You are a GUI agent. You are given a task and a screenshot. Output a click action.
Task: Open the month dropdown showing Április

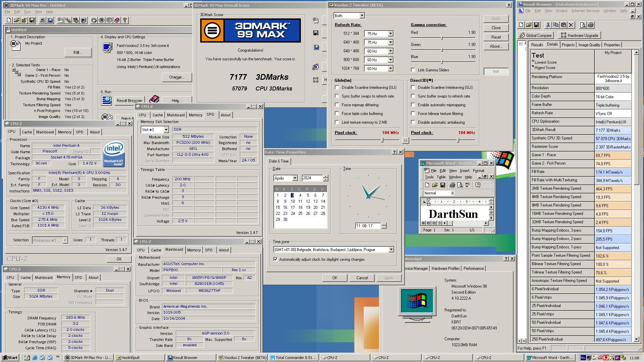click(x=294, y=178)
